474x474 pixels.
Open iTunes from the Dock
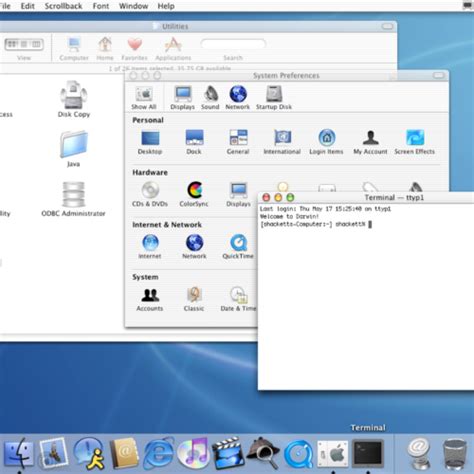[194, 453]
